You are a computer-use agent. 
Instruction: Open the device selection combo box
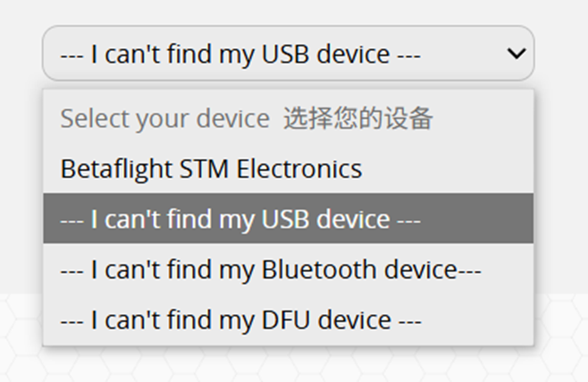(288, 54)
